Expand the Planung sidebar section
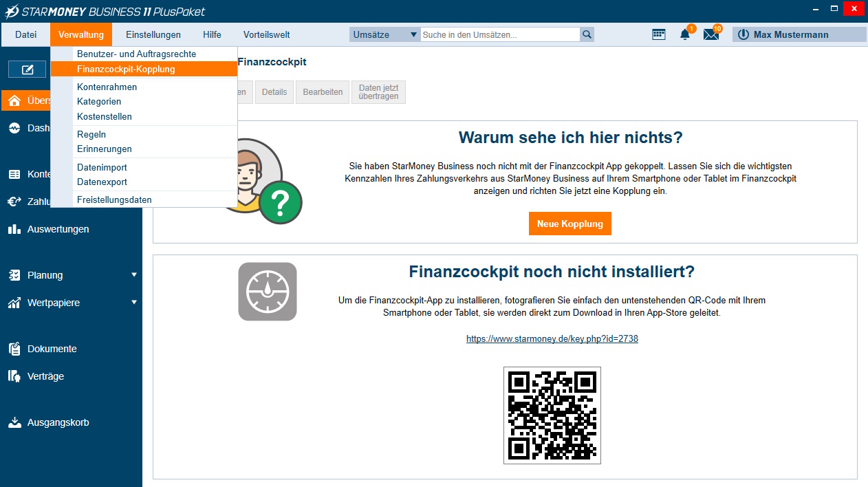 point(134,275)
